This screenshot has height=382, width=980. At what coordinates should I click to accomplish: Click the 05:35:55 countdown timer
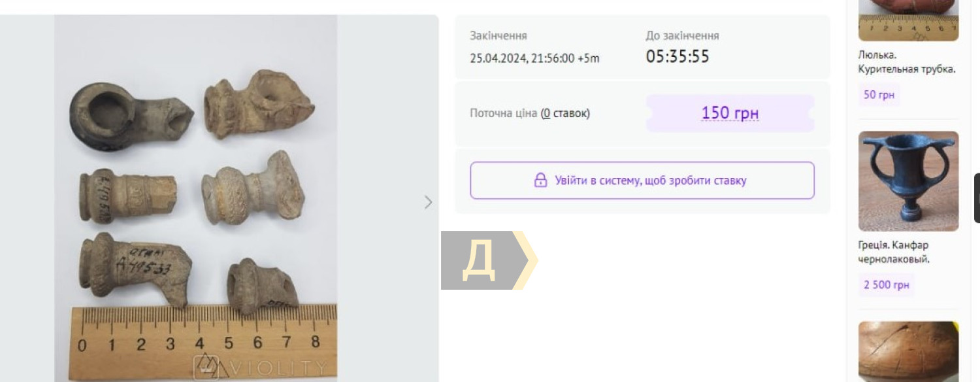[678, 56]
